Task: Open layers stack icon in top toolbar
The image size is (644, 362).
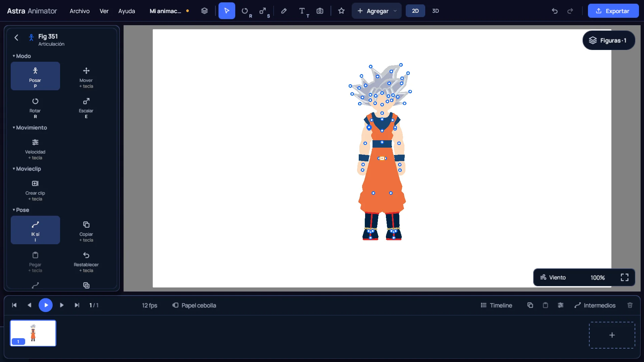Action: [204, 11]
